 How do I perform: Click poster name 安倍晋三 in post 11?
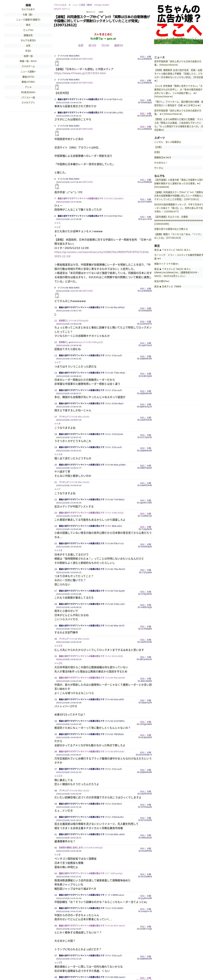click(x=63, y=321)
